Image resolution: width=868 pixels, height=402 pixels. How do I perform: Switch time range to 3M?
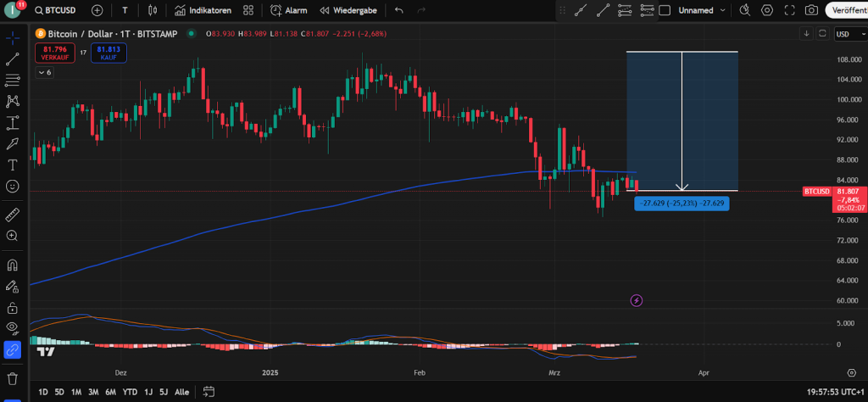click(93, 392)
